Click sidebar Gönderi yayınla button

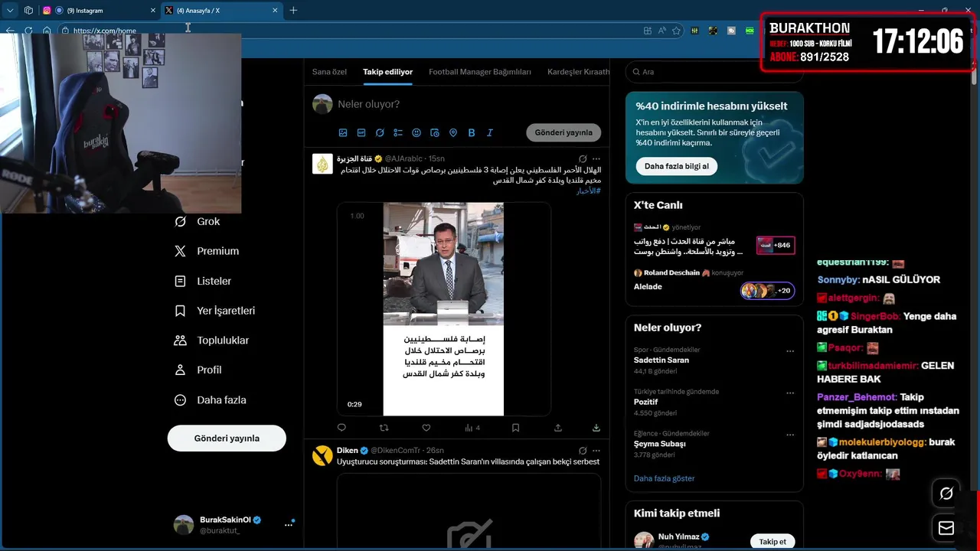click(x=227, y=439)
